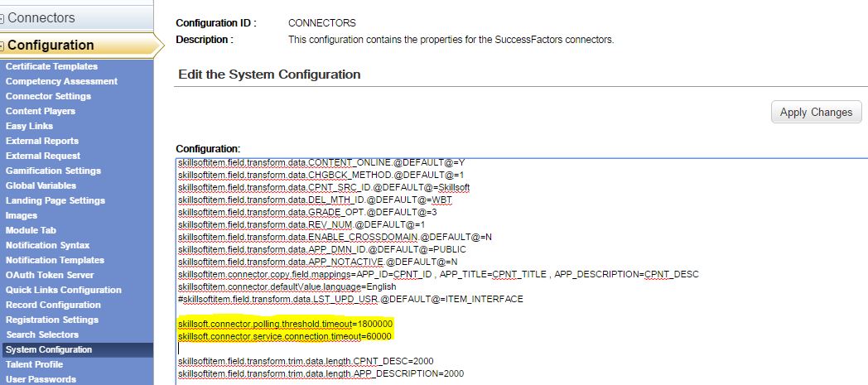
Task: Open Search Selectors
Action: [x=42, y=335]
